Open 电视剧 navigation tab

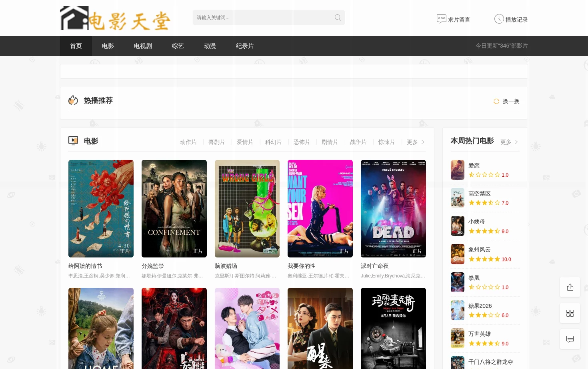pyautogui.click(x=143, y=46)
